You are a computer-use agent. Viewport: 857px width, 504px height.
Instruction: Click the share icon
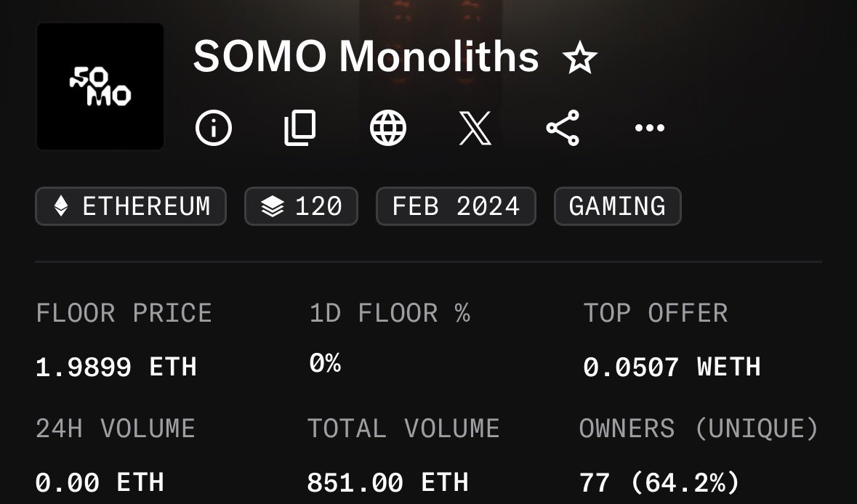[563, 129]
